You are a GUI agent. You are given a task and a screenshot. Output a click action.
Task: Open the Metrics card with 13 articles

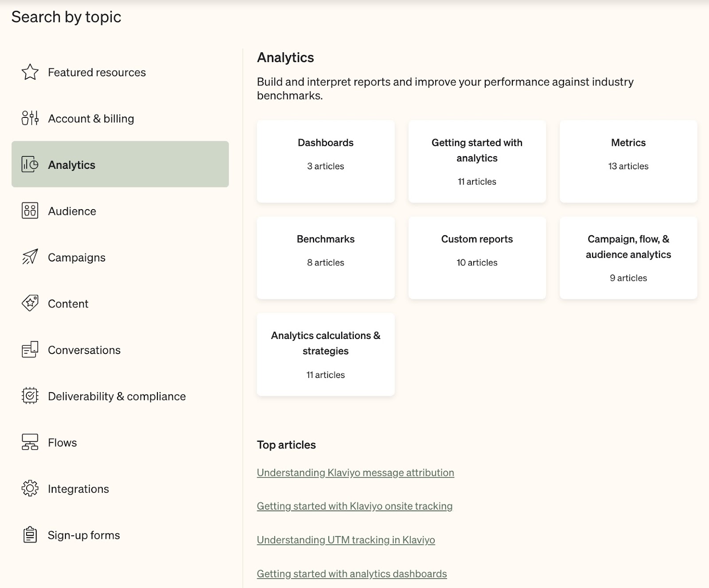click(628, 161)
